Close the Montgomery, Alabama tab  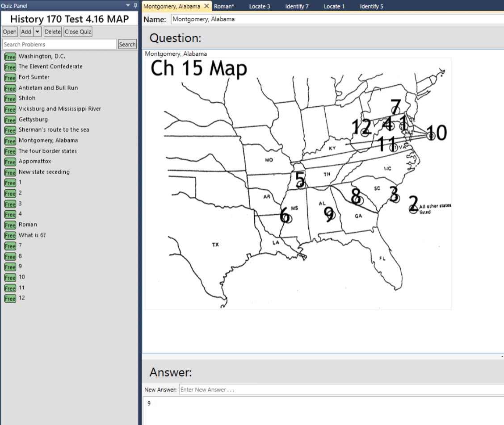[x=206, y=6]
